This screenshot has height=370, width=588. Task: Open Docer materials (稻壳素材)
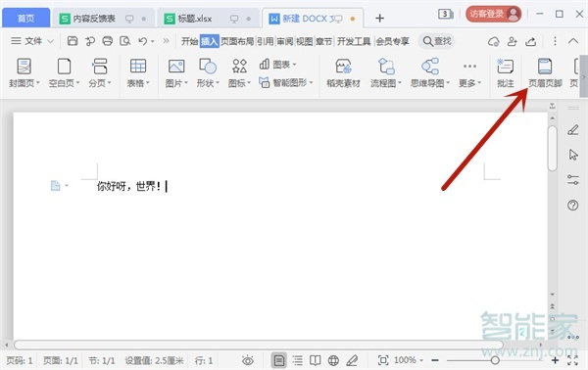(x=344, y=73)
